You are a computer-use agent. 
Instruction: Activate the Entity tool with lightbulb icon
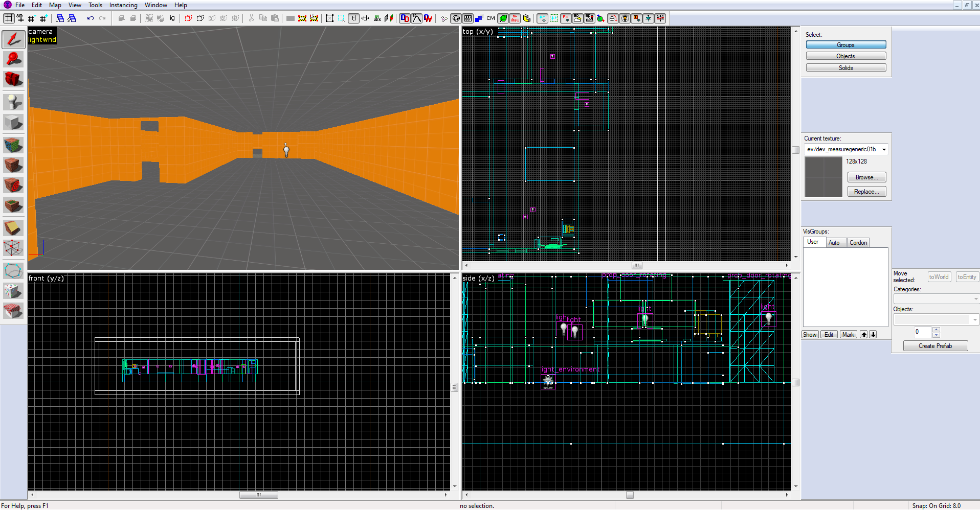13,102
